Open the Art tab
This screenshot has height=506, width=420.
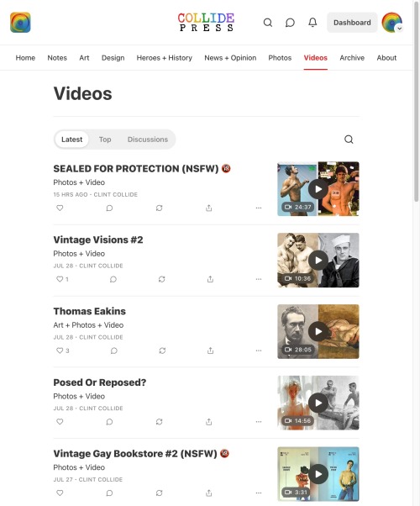84,58
